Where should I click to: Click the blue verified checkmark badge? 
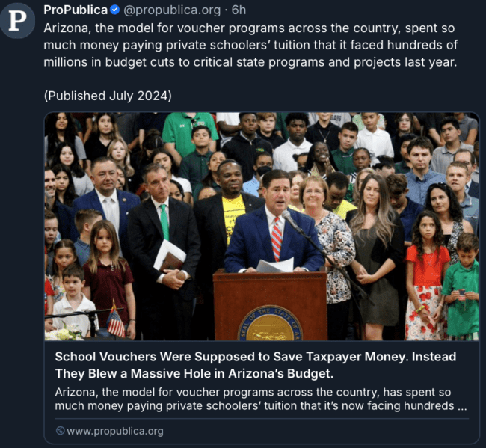point(114,10)
